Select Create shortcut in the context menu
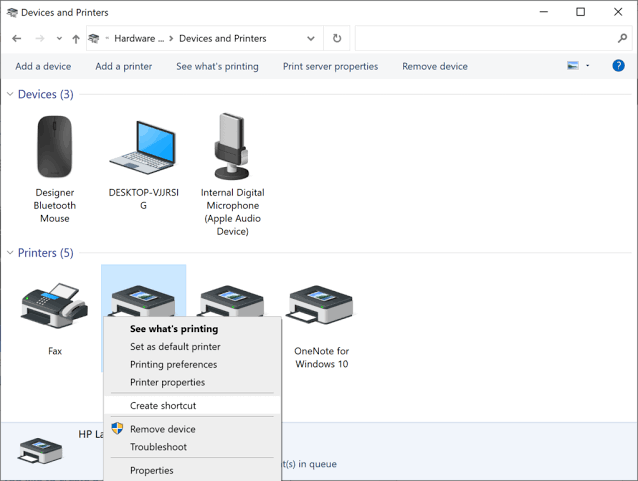This screenshot has width=638, height=481. coord(192,405)
